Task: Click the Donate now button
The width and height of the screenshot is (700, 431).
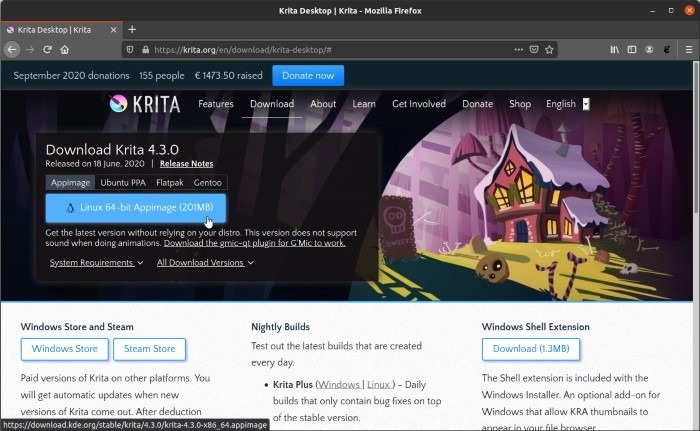Action: (x=307, y=75)
